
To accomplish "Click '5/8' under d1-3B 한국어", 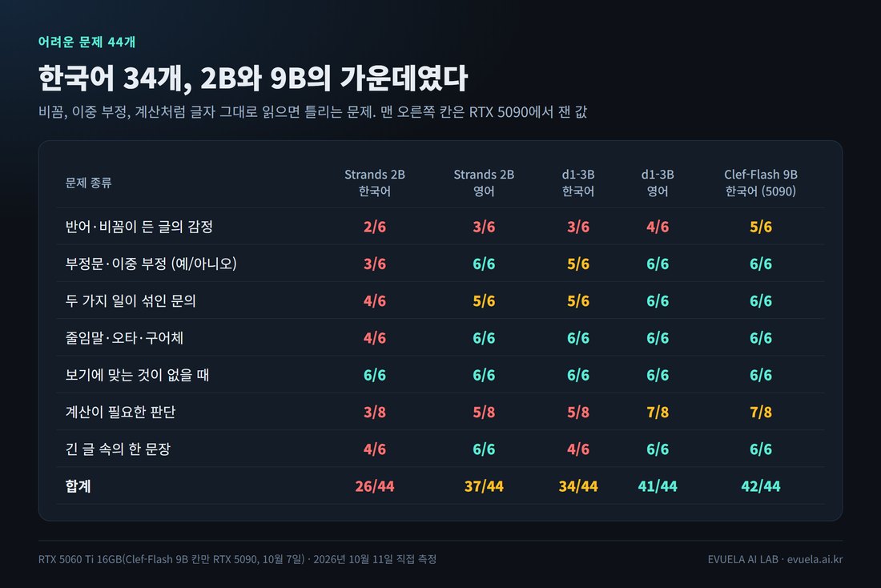I will tap(578, 412).
